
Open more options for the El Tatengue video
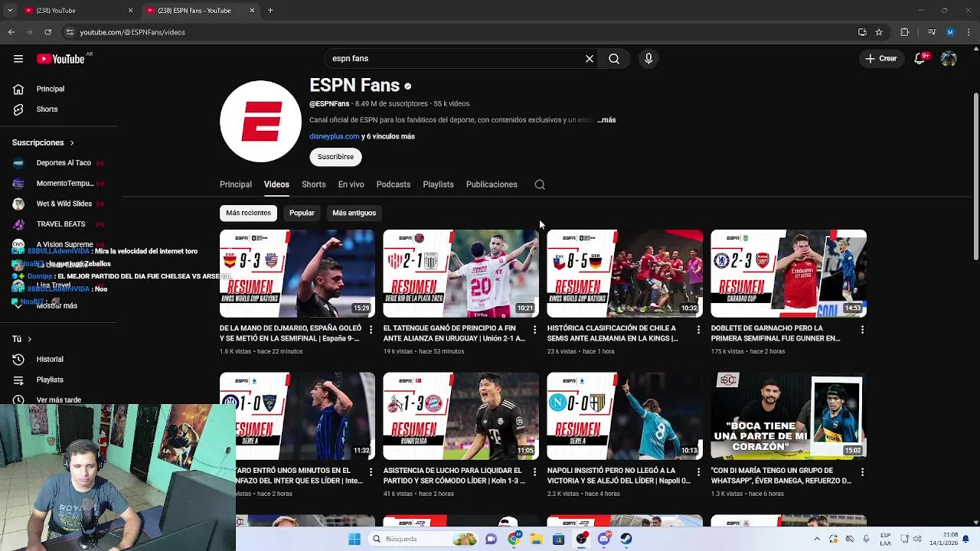(x=534, y=330)
